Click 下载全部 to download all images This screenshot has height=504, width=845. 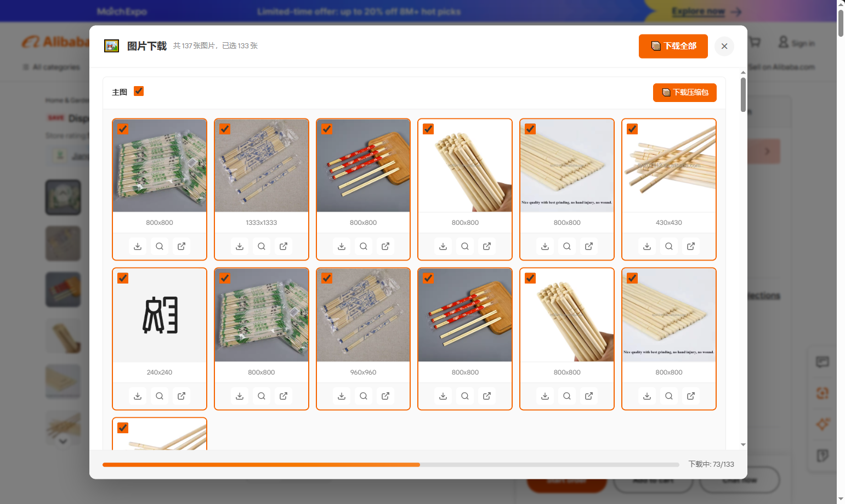tap(673, 46)
